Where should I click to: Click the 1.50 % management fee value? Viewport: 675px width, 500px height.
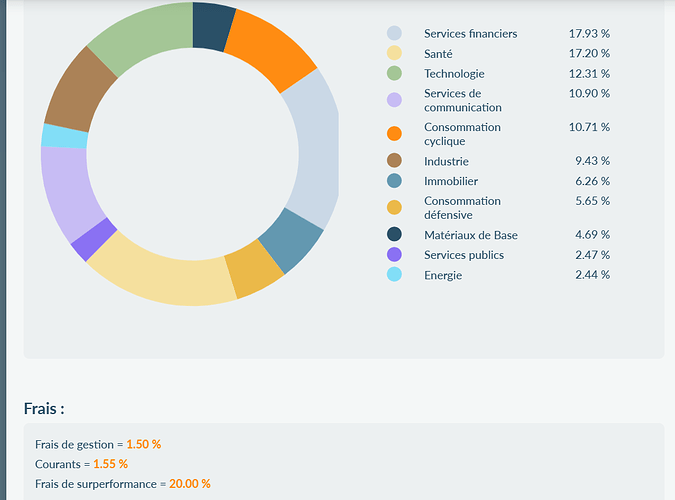point(144,444)
